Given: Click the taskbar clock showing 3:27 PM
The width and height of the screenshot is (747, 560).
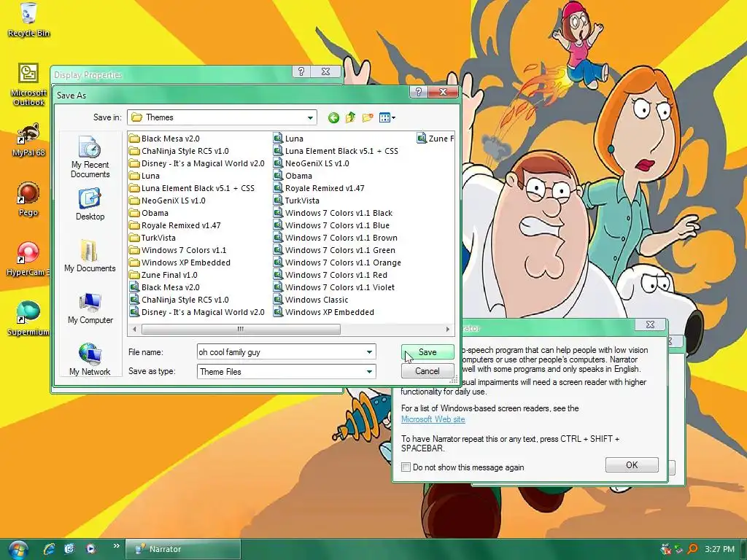Looking at the screenshot, I should [719, 549].
